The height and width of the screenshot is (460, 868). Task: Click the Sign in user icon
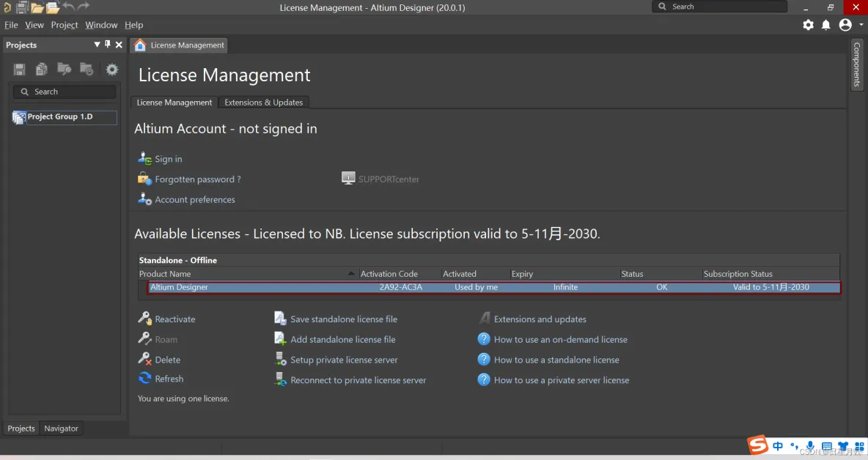pos(144,159)
